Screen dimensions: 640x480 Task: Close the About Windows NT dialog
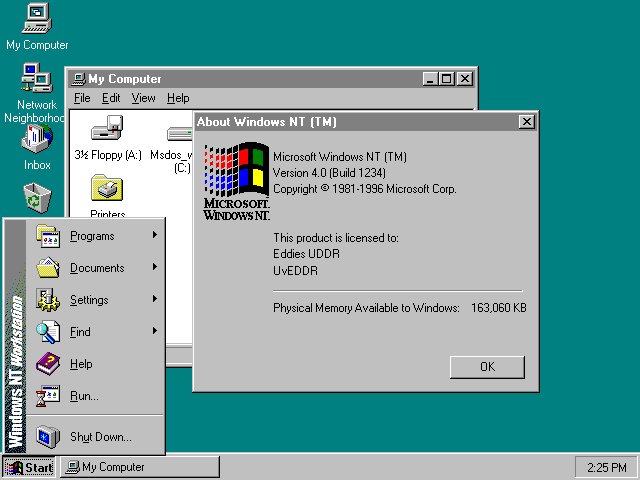(x=526, y=122)
